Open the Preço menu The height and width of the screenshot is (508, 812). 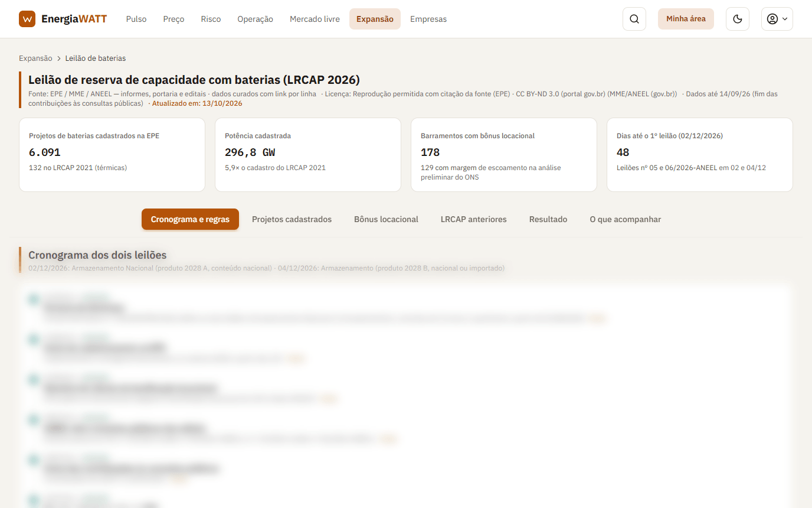pyautogui.click(x=173, y=19)
